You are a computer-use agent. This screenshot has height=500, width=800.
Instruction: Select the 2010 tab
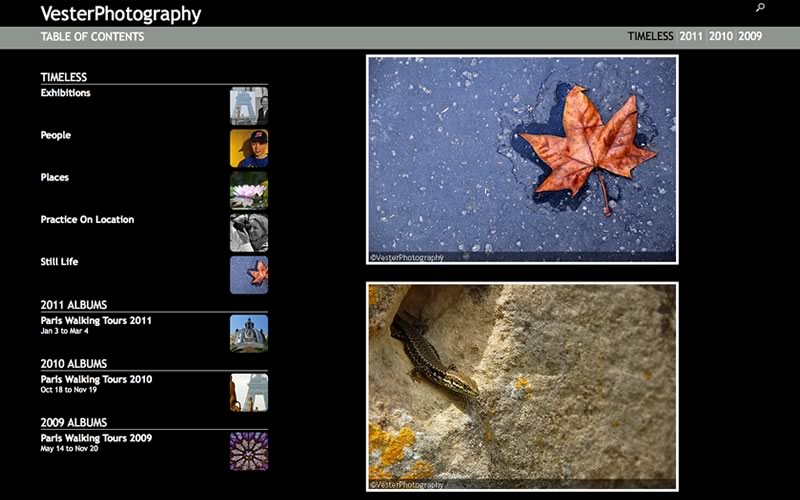[721, 37]
